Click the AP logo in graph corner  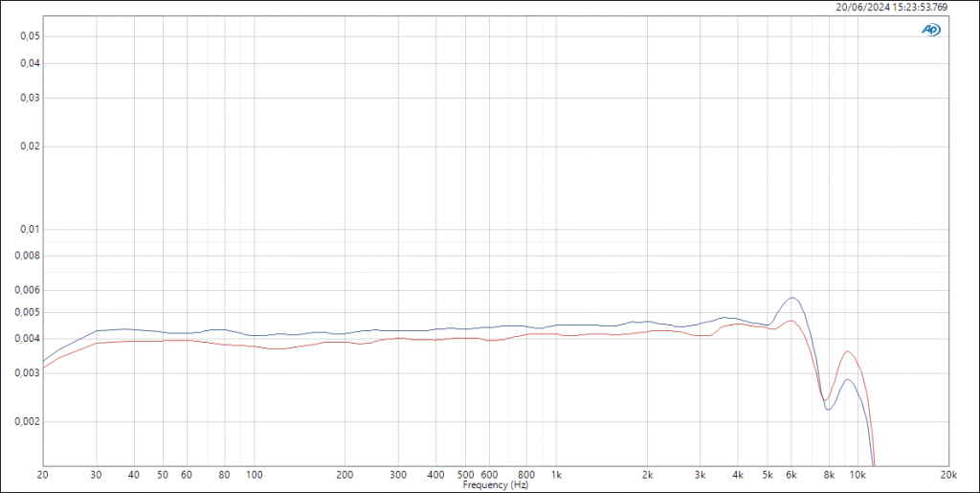tap(930, 30)
